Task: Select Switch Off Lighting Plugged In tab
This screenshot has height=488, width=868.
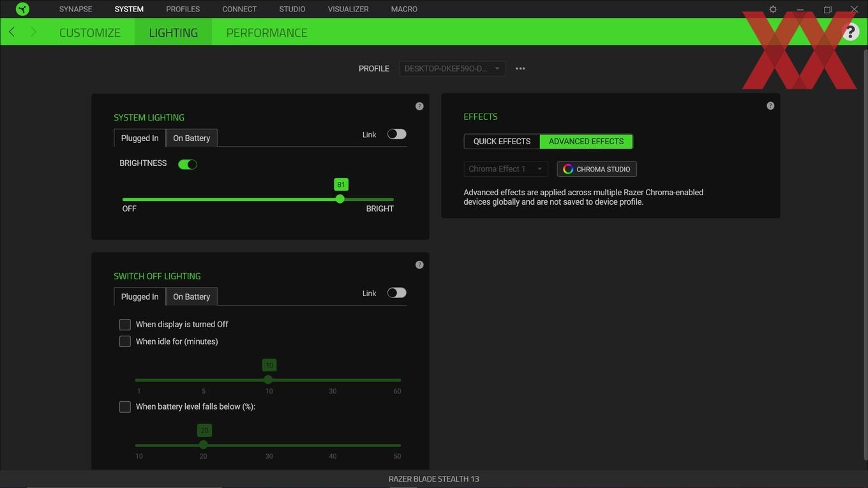Action: point(140,297)
